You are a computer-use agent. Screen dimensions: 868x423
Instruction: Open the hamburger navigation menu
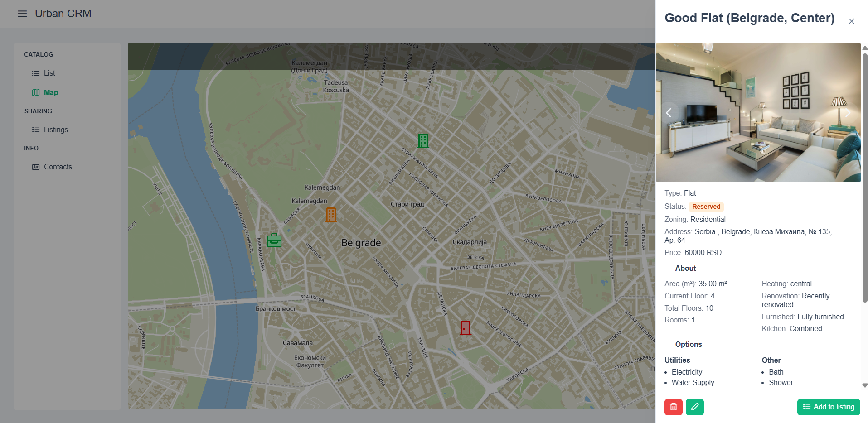22,14
